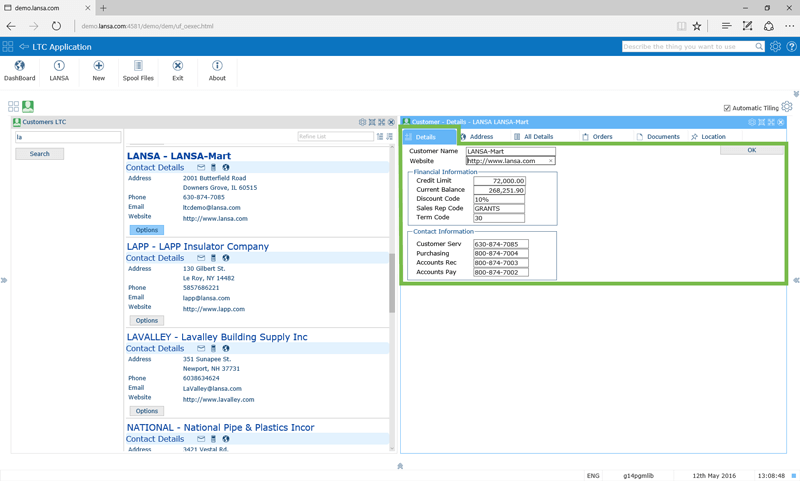Switch to the Orders tab
Viewport: 800px width, 481px height.
[597, 137]
